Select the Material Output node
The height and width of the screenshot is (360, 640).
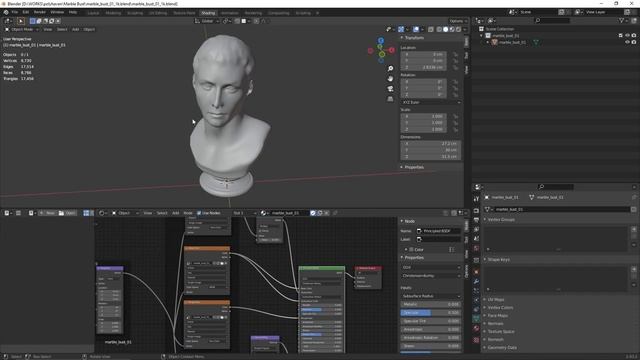click(x=369, y=277)
